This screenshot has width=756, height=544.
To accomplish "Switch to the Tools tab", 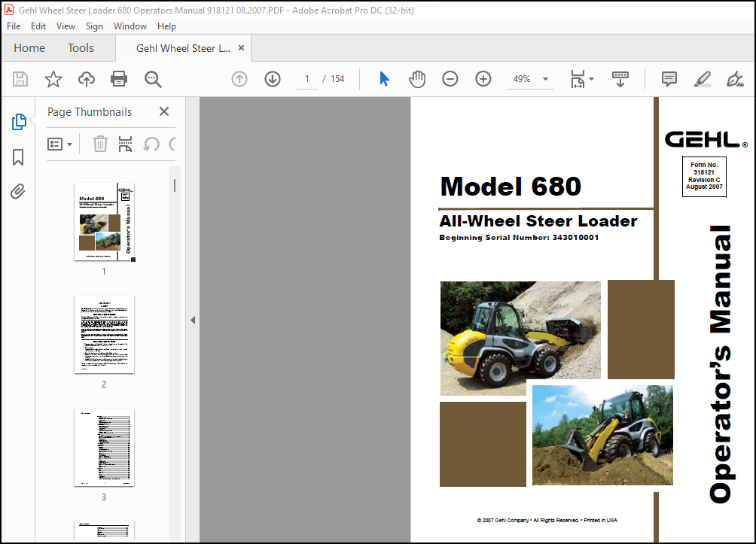I will [x=81, y=47].
